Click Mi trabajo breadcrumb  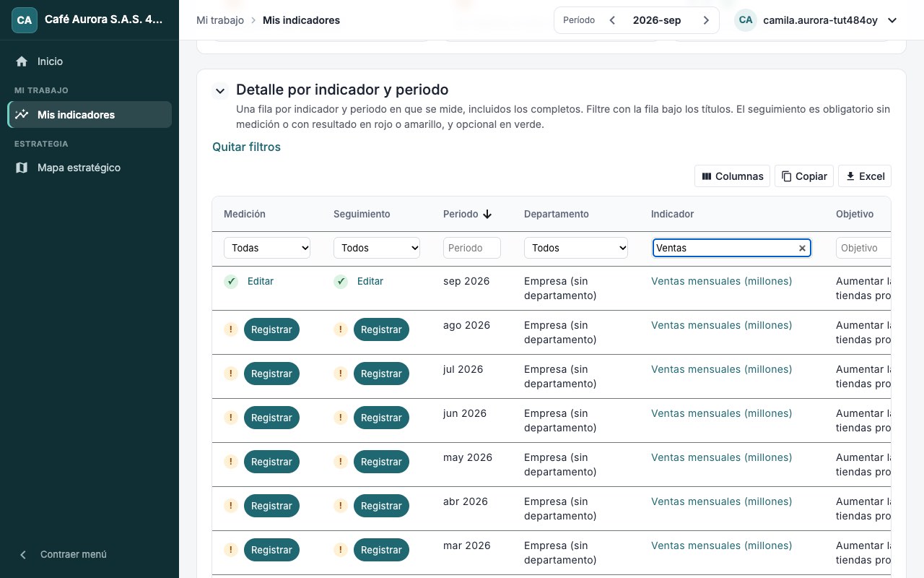click(220, 20)
